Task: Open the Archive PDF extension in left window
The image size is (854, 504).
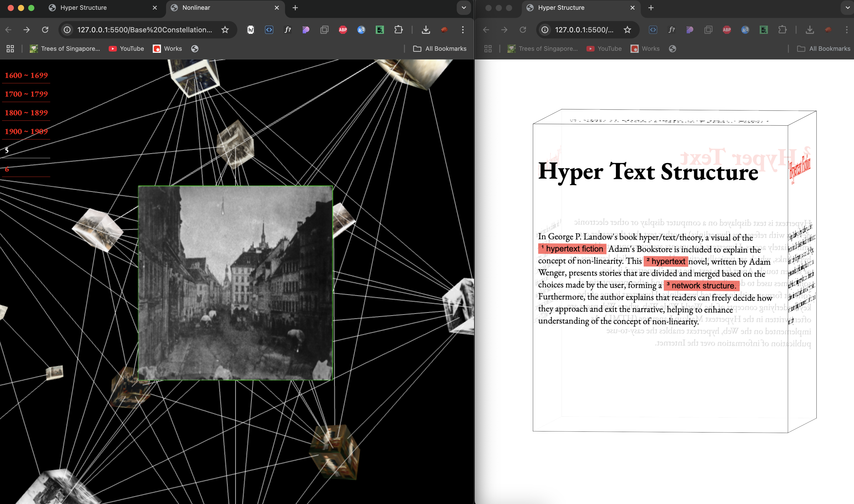Action: 380,30
